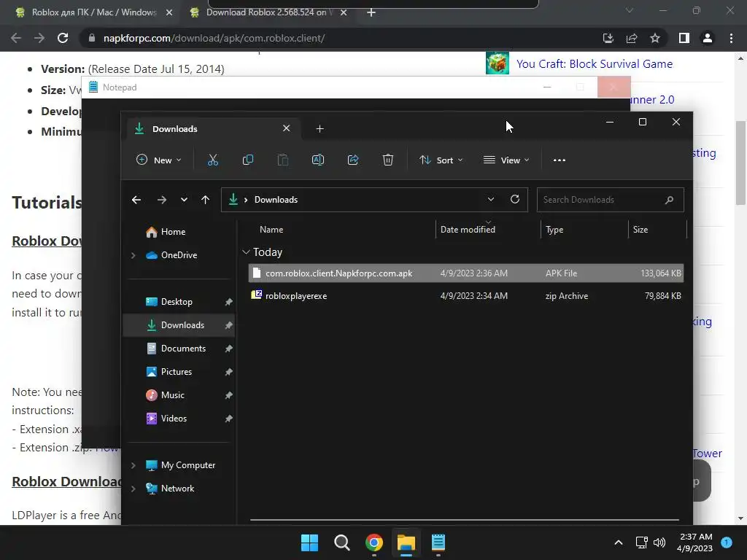The width and height of the screenshot is (747, 560).
Task: Open the volume speaker tray icon
Action: tap(659, 542)
